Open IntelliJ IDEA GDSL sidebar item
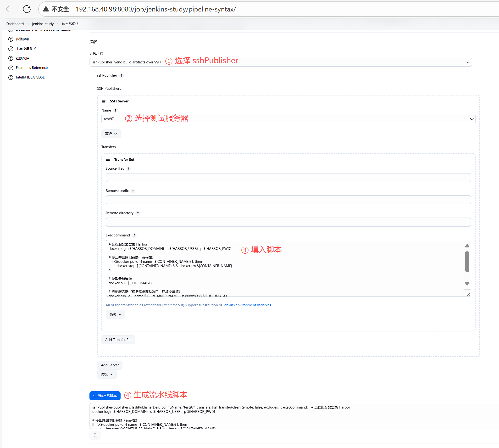The image size is (499, 448). pos(30,77)
